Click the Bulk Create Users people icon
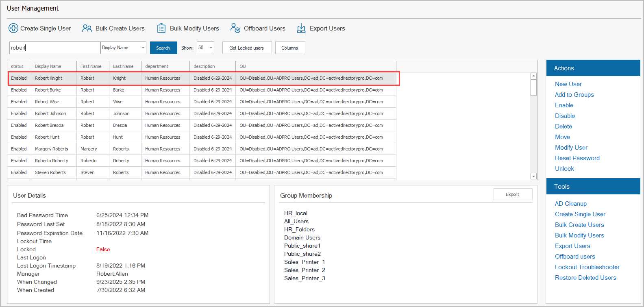Image resolution: width=644 pixels, height=307 pixels. coord(87,28)
